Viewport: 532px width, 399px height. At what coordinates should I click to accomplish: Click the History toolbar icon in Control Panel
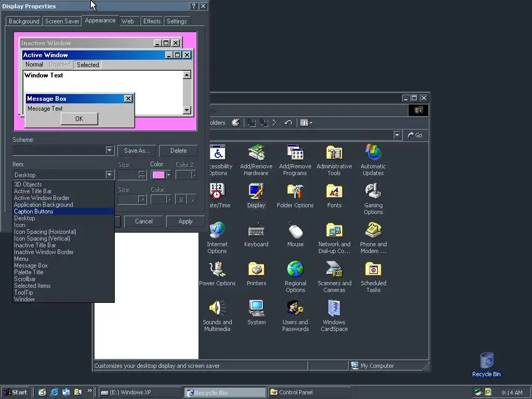236,123
